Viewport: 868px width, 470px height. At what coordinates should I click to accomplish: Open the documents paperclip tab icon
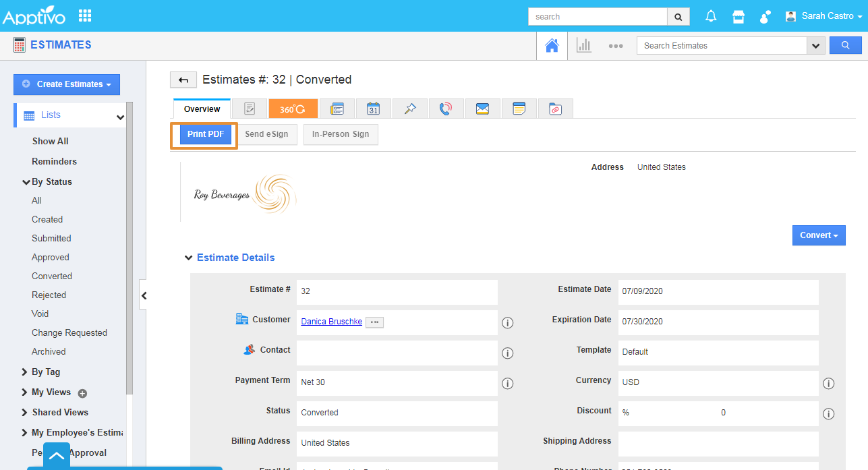(x=555, y=109)
